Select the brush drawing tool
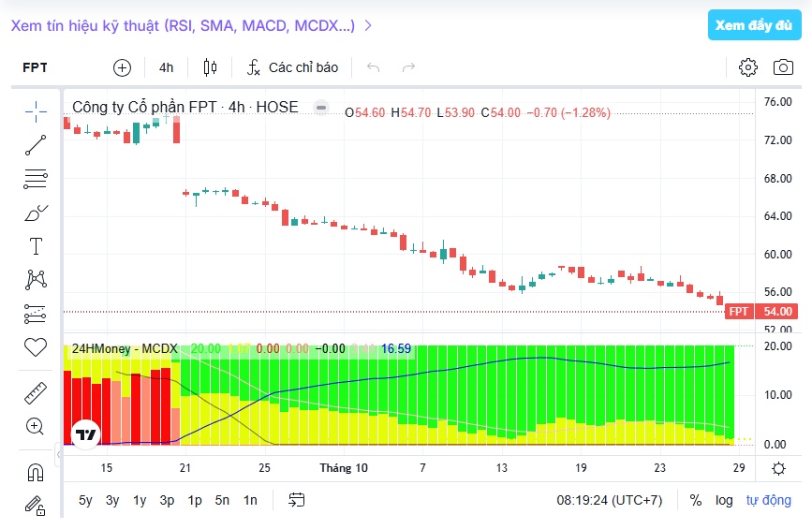 pos(36,213)
